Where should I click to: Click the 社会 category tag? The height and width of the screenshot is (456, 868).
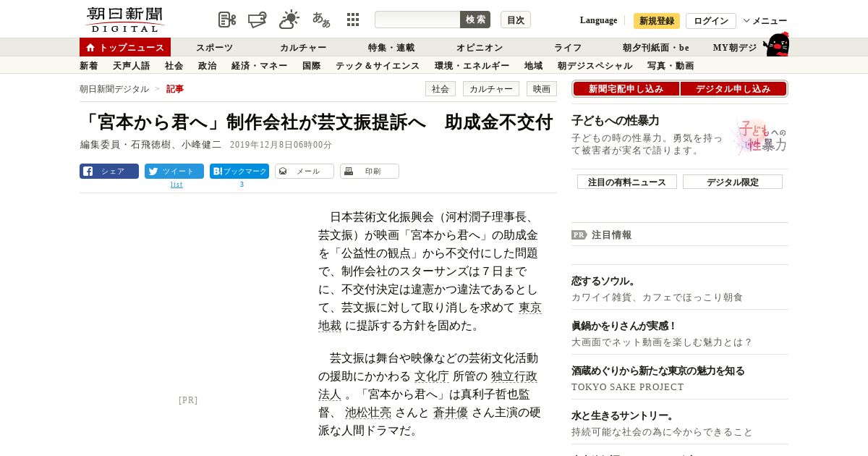(x=441, y=89)
